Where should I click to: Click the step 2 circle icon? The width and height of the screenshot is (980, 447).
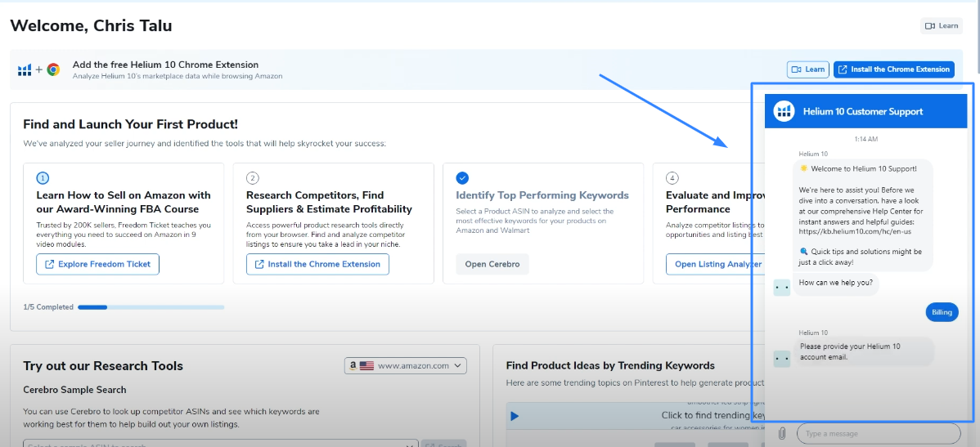(x=253, y=178)
